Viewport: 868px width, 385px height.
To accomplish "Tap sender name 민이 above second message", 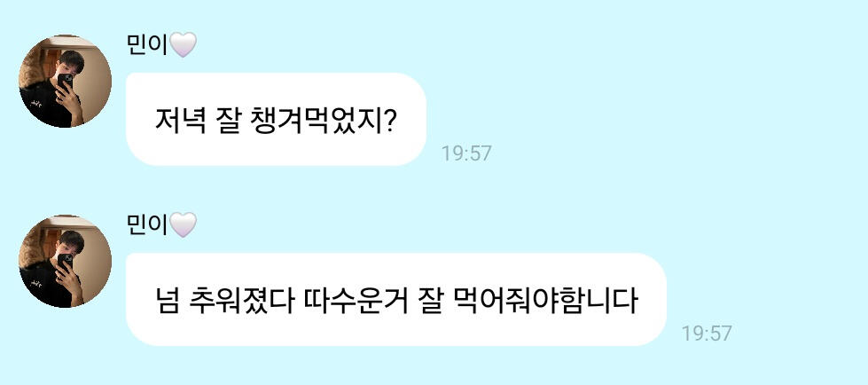I will coord(147,225).
